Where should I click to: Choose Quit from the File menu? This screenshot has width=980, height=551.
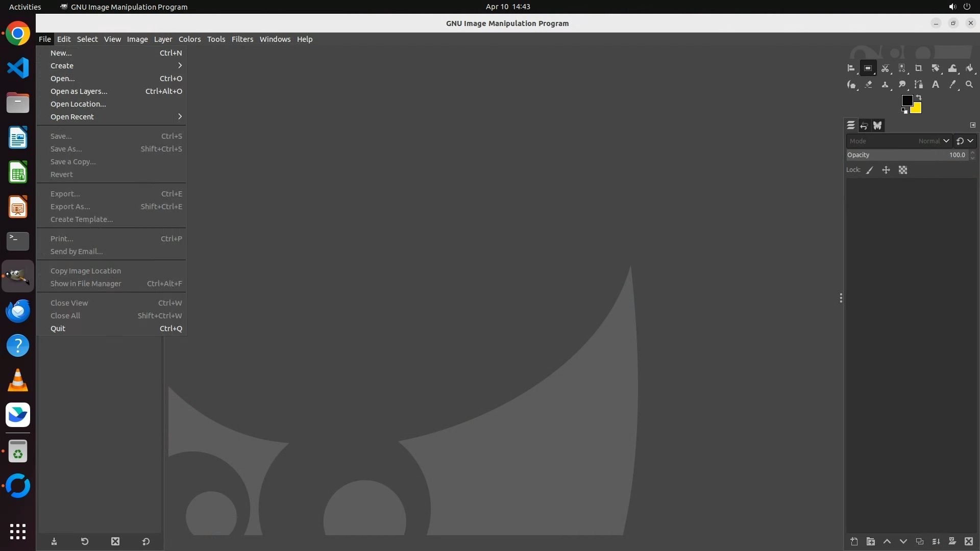pos(58,329)
